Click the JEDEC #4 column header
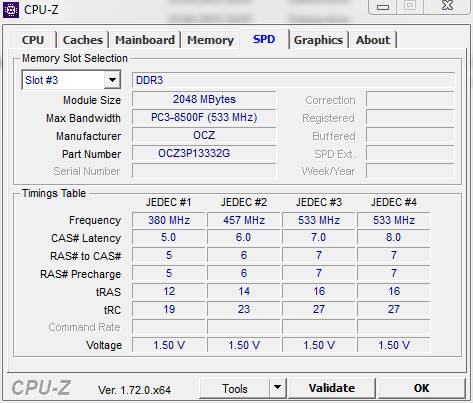This screenshot has width=473, height=403. (x=394, y=202)
